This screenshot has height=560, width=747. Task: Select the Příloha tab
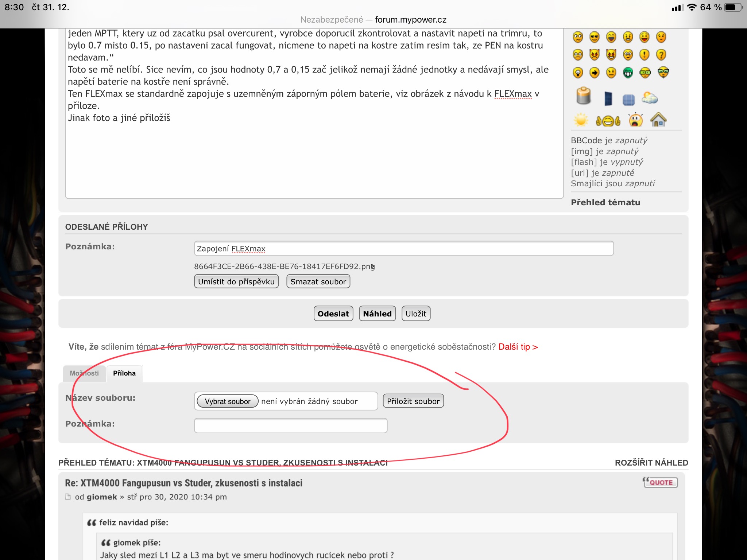pos(124,373)
